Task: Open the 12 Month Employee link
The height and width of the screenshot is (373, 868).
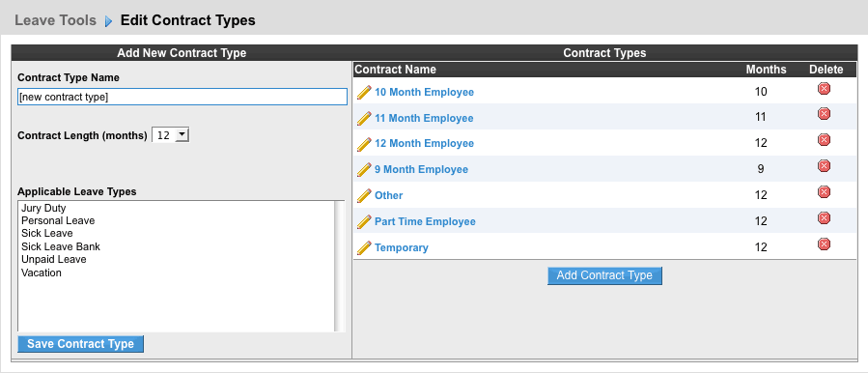Action: 424,144
